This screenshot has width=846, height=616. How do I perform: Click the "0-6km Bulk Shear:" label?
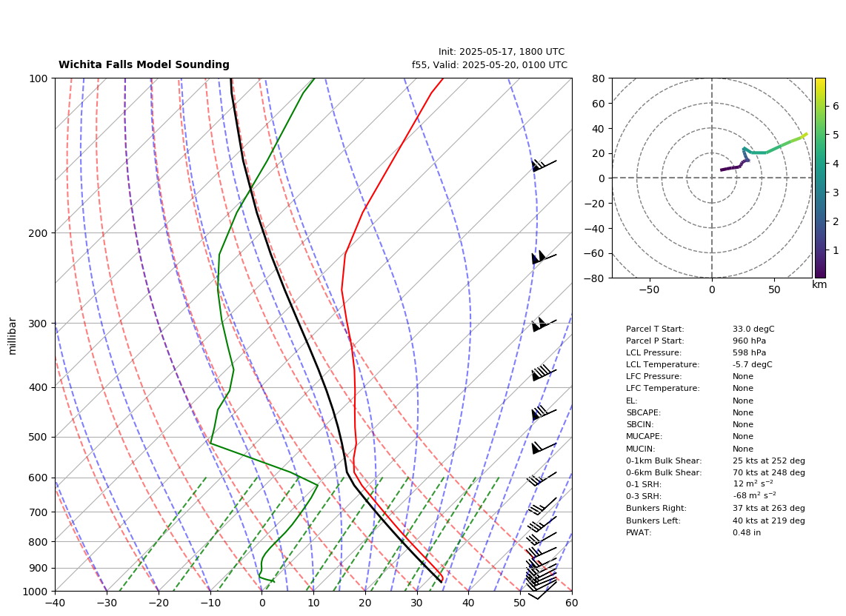(664, 472)
